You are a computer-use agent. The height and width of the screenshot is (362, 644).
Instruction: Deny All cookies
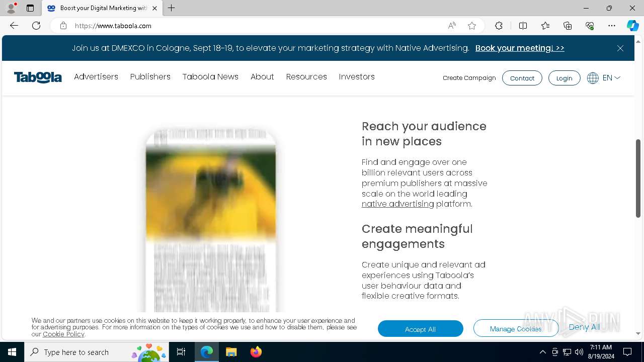pyautogui.click(x=584, y=327)
